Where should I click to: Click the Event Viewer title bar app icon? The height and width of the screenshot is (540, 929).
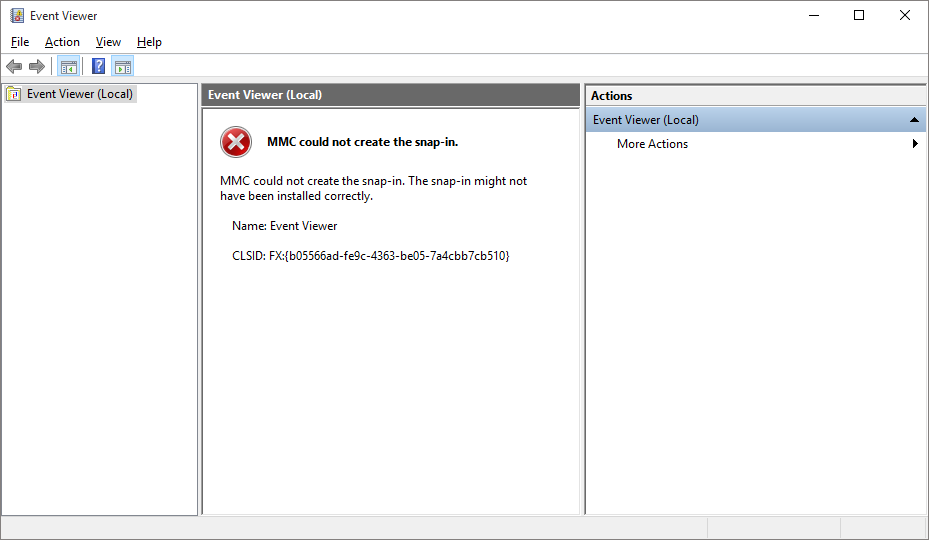(x=17, y=15)
